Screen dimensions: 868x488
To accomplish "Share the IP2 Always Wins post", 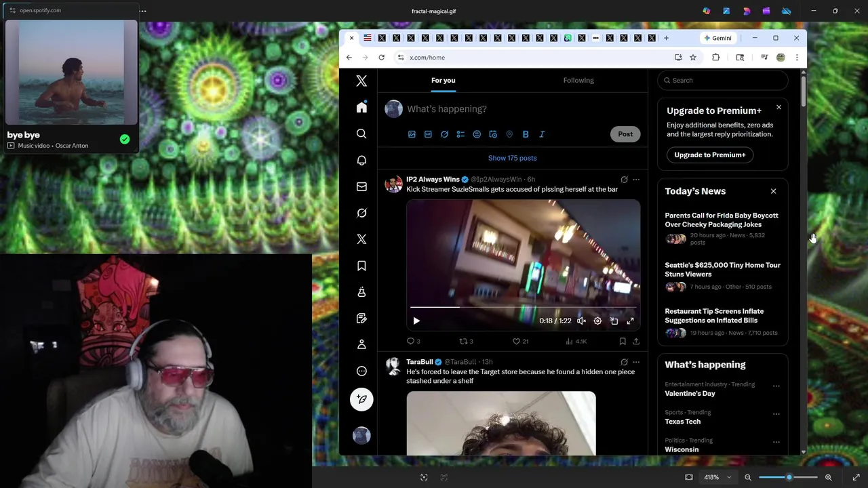I will (636, 342).
